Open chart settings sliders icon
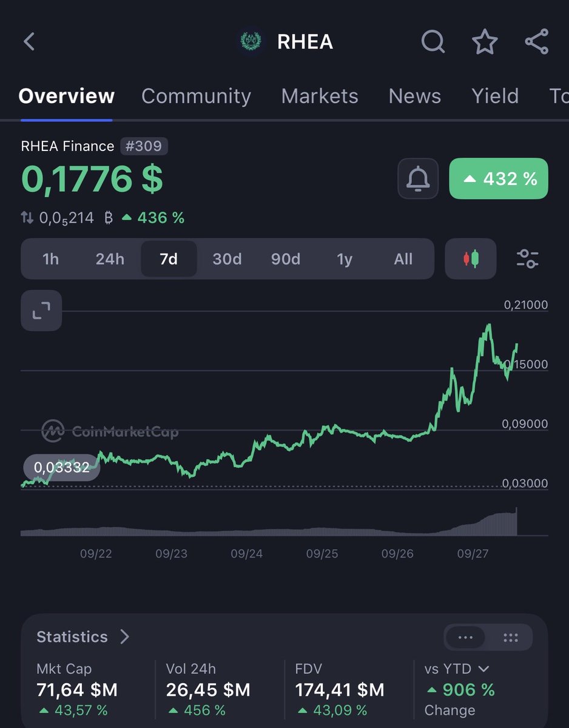569x728 pixels. (527, 259)
